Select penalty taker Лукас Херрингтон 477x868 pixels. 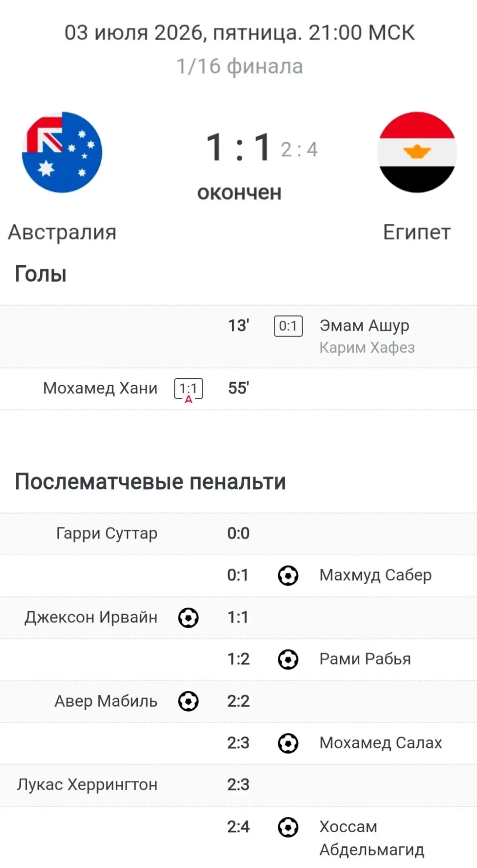point(87,785)
